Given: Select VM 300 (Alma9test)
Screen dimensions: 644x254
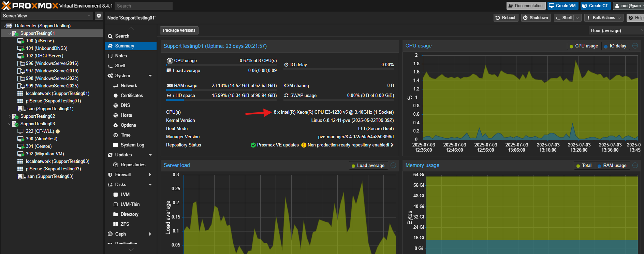Looking at the screenshot, I should [x=41, y=139].
